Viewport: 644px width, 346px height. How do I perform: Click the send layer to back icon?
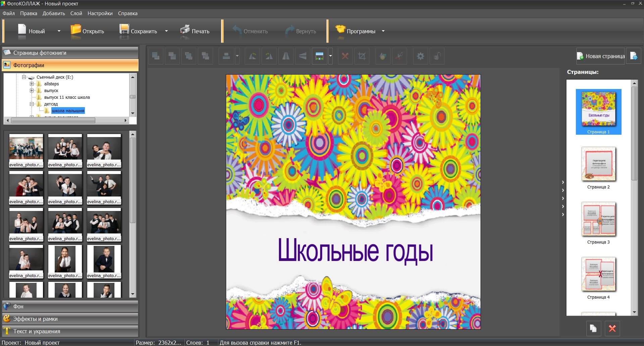pos(205,56)
